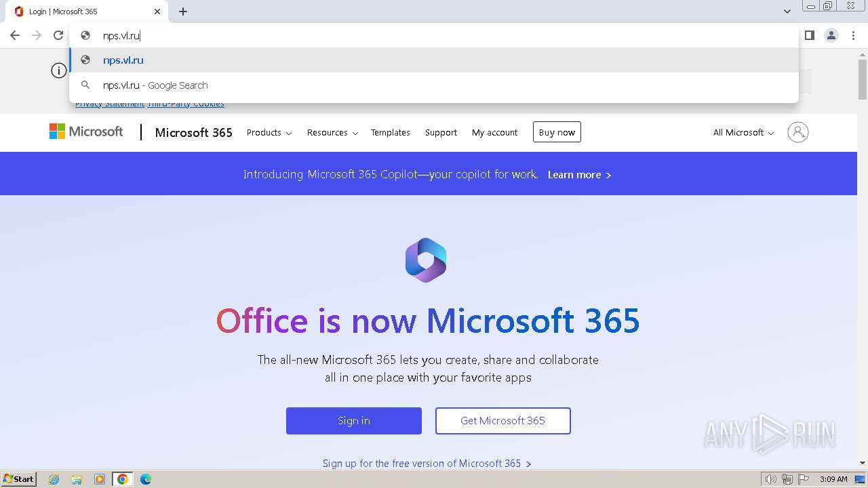Toggle the browser side panel icon
The height and width of the screenshot is (488, 868).
(809, 35)
